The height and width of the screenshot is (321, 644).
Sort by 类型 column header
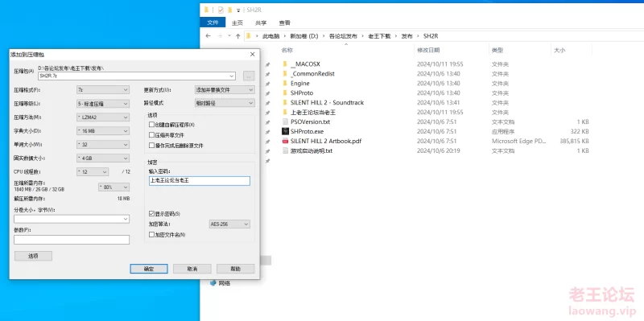click(497, 50)
